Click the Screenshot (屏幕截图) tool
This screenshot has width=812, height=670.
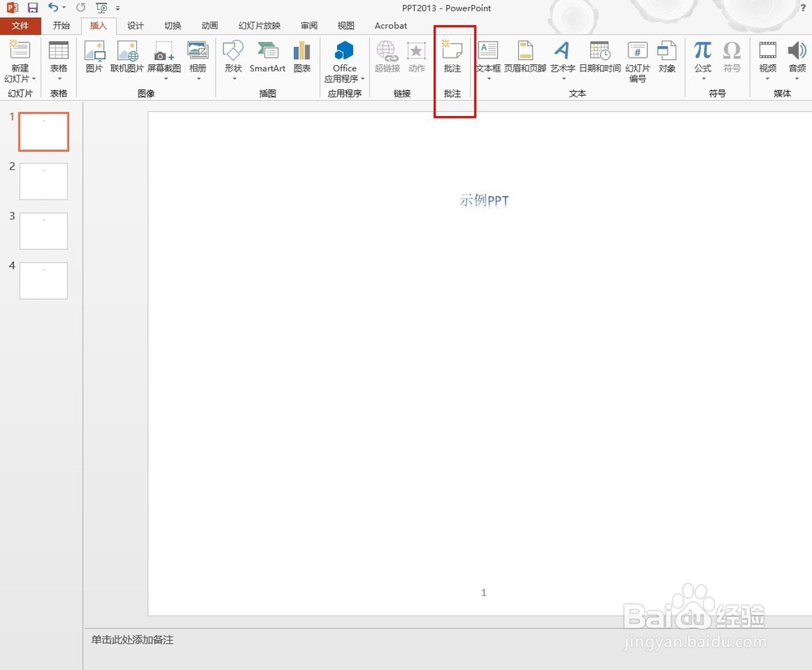point(164,50)
